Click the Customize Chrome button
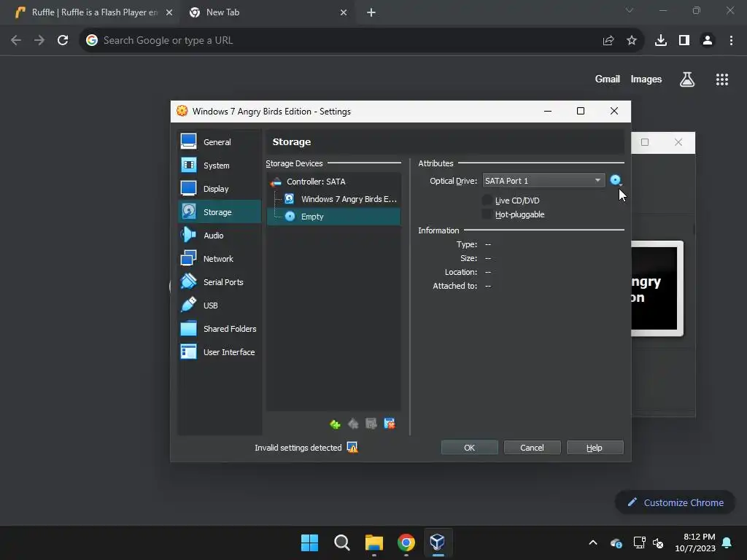Viewport: 747px width, 560px height. pos(675,502)
